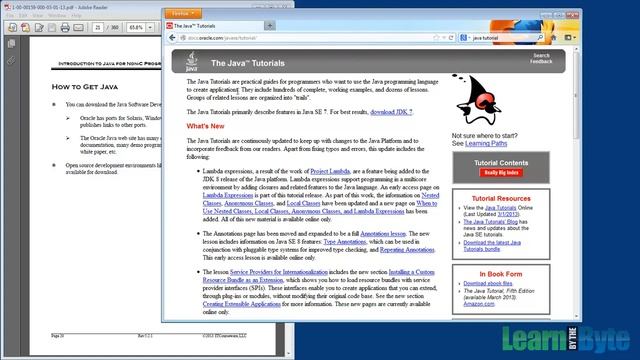Click the Download ebook files link

coord(487,283)
